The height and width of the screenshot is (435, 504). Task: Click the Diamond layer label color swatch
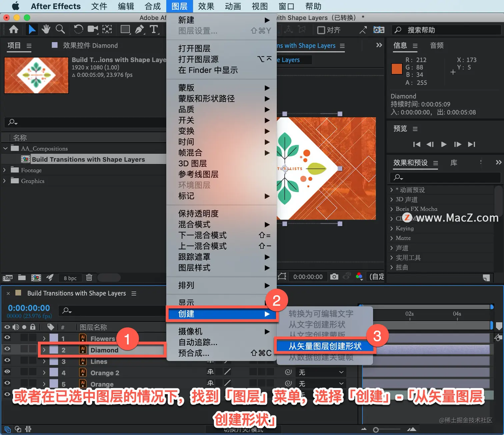54,350
